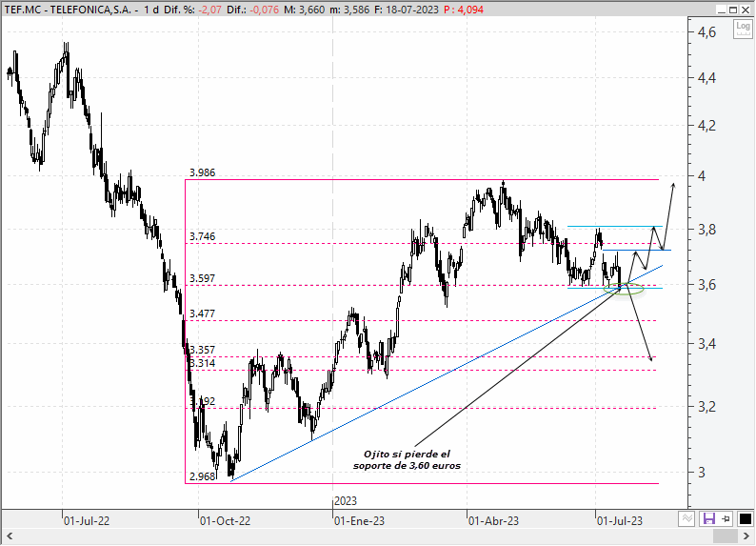
Task: Click the 01-Jul-22 date axis label
Action: (x=87, y=521)
